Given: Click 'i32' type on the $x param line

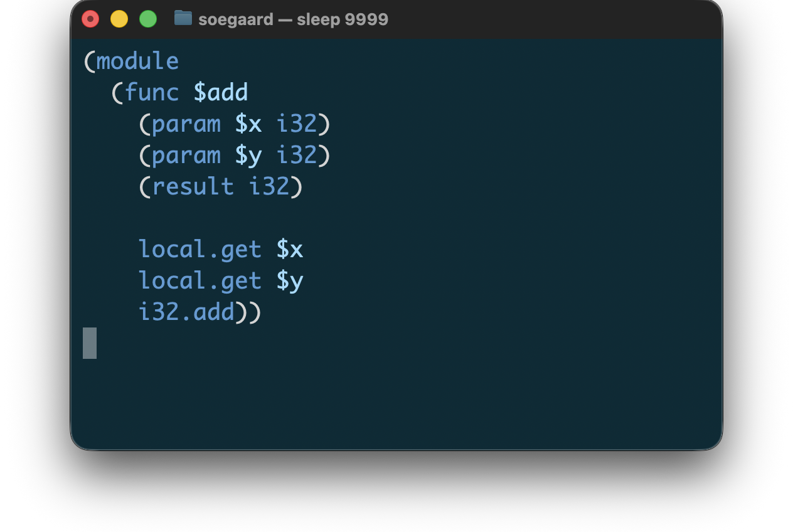Looking at the screenshot, I should click(297, 124).
